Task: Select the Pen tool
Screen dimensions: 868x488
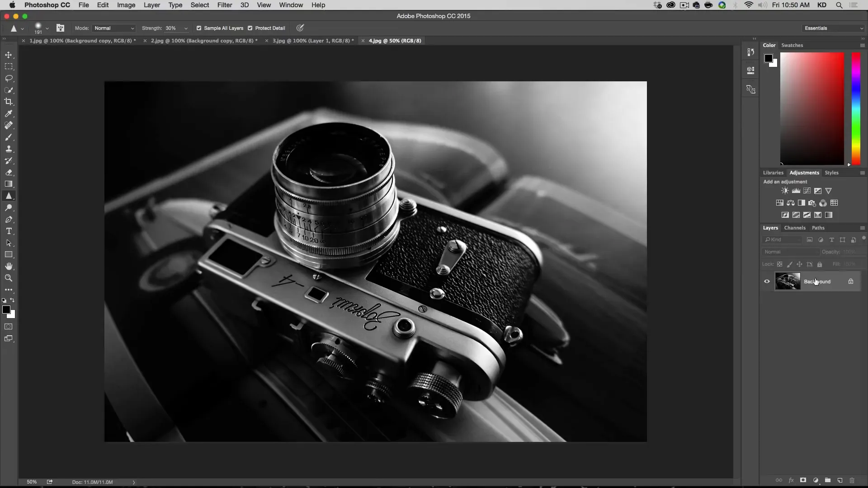Action: point(9,219)
